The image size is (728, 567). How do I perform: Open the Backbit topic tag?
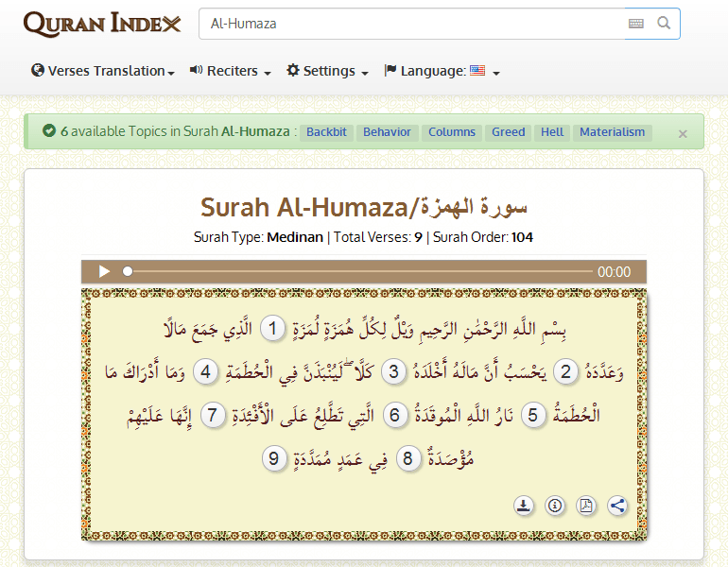pos(327,132)
